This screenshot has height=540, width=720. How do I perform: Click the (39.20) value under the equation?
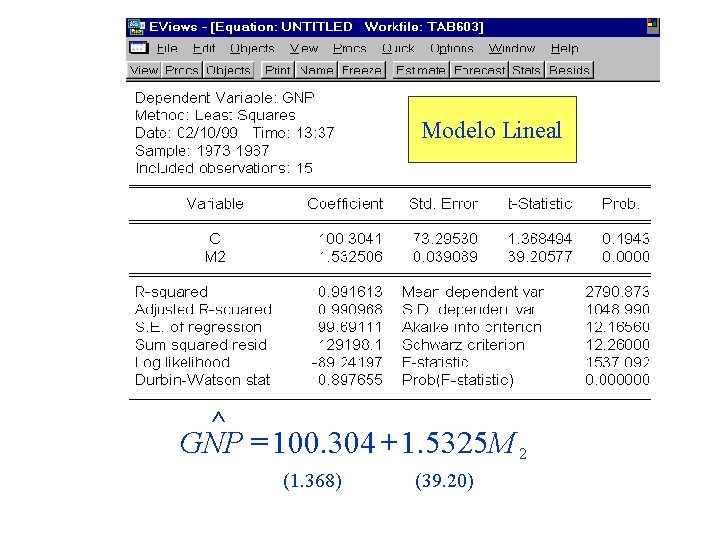pyautogui.click(x=444, y=481)
